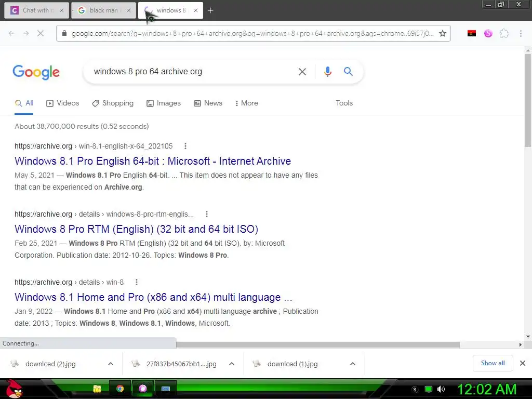Image resolution: width=532 pixels, height=399 pixels.
Task: Clear the search box with the X
Action: [x=302, y=72]
